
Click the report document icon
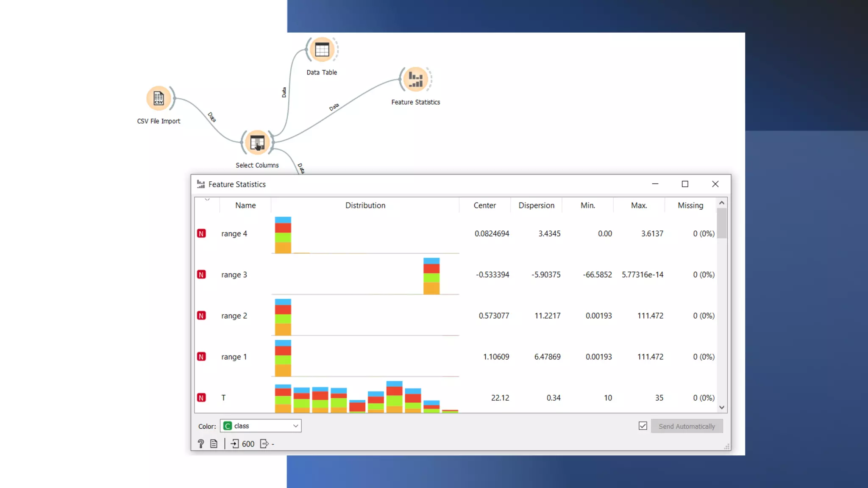214,444
